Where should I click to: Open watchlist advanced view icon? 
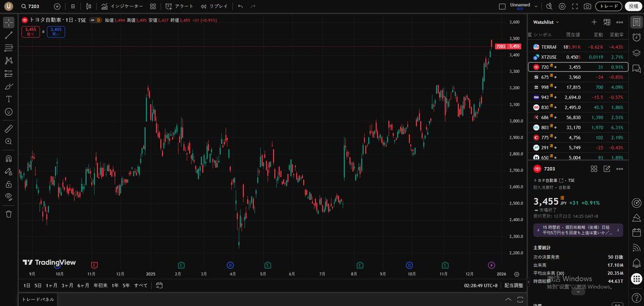pyautogui.click(x=607, y=22)
